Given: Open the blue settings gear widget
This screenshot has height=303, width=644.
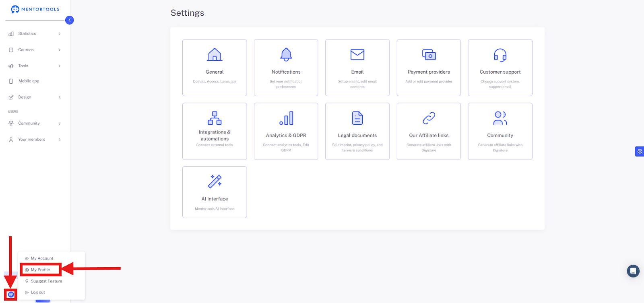Looking at the screenshot, I should [x=640, y=151].
